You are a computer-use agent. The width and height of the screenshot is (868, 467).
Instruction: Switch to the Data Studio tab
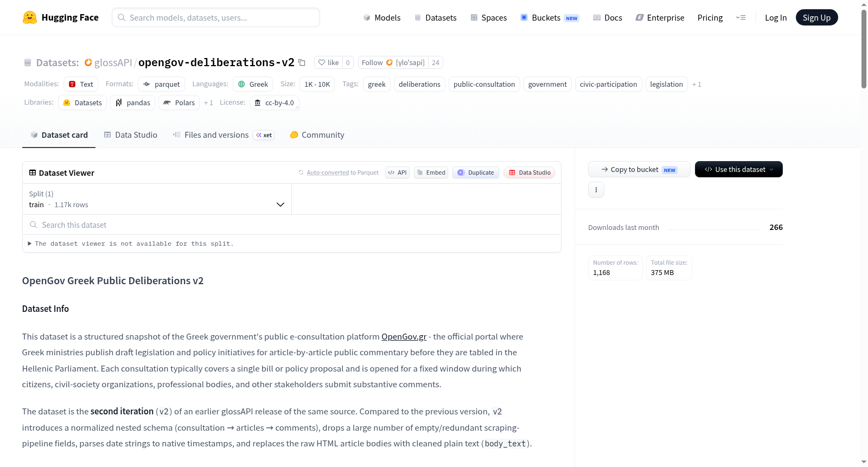tap(130, 135)
